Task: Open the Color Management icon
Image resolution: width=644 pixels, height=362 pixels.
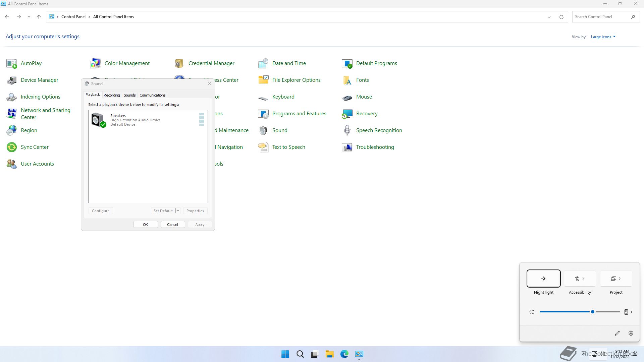Action: 96,63
